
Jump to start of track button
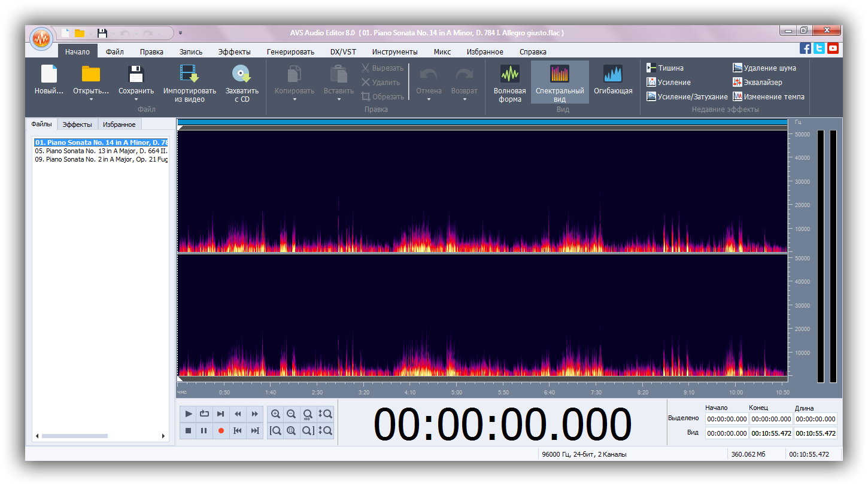point(238,430)
